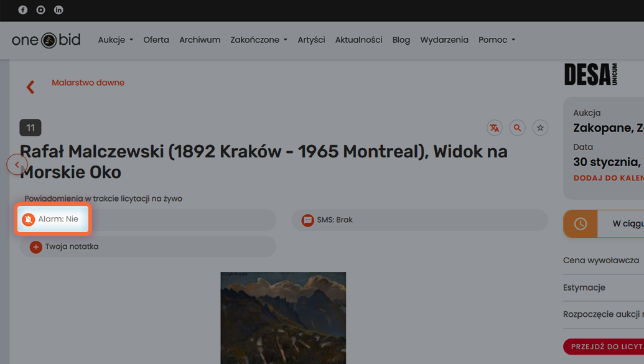
Task: Click the PRZEJDŹ DO LICYT... button
Action: [604, 347]
